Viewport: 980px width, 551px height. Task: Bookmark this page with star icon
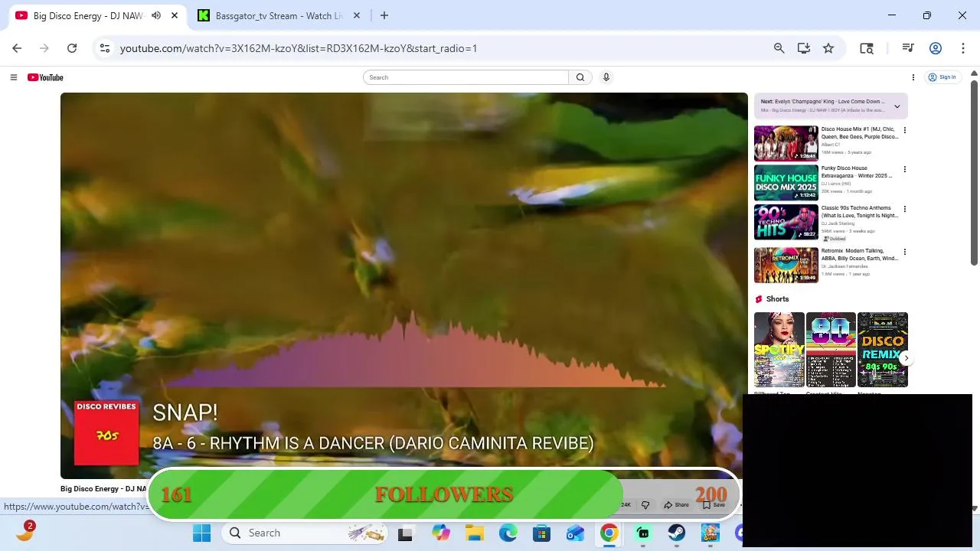[x=828, y=48]
